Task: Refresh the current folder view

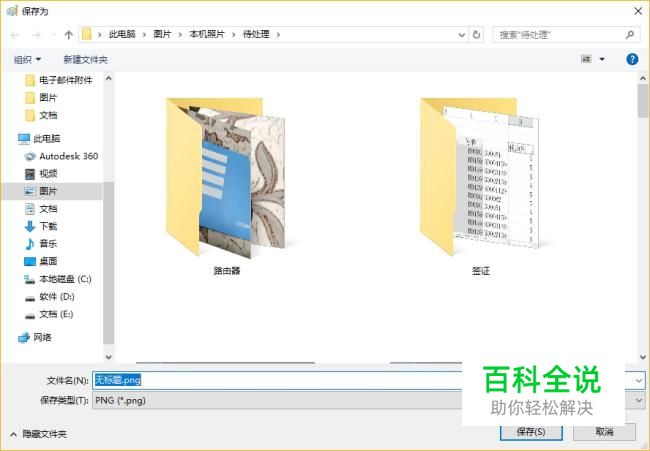Action: (x=476, y=35)
